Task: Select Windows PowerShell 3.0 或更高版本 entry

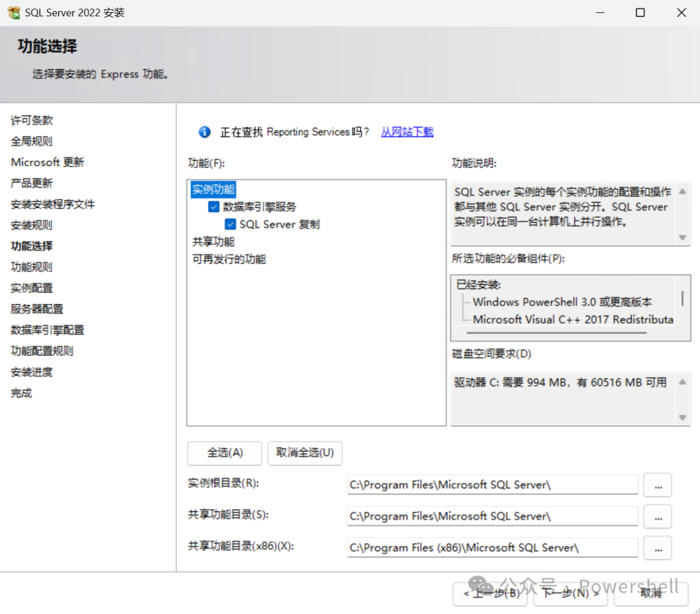Action: click(x=562, y=302)
